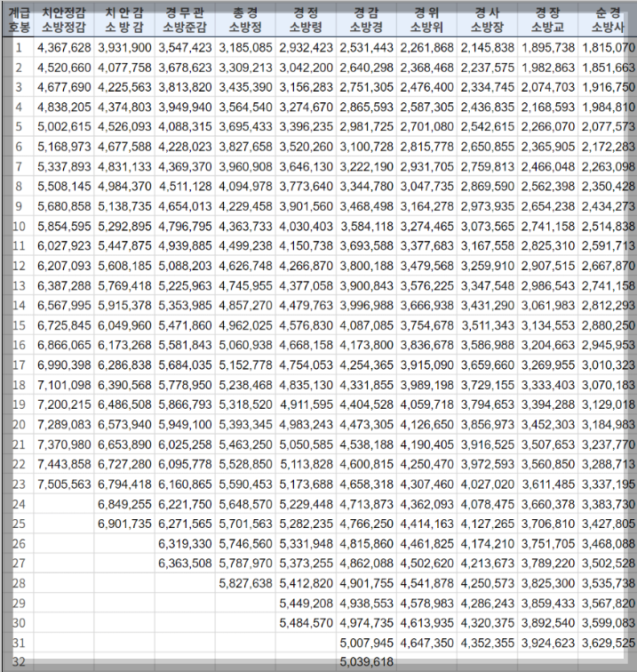This screenshot has width=637, height=672.
Task: Click cell with value 6,725,845
Action: tap(64, 325)
